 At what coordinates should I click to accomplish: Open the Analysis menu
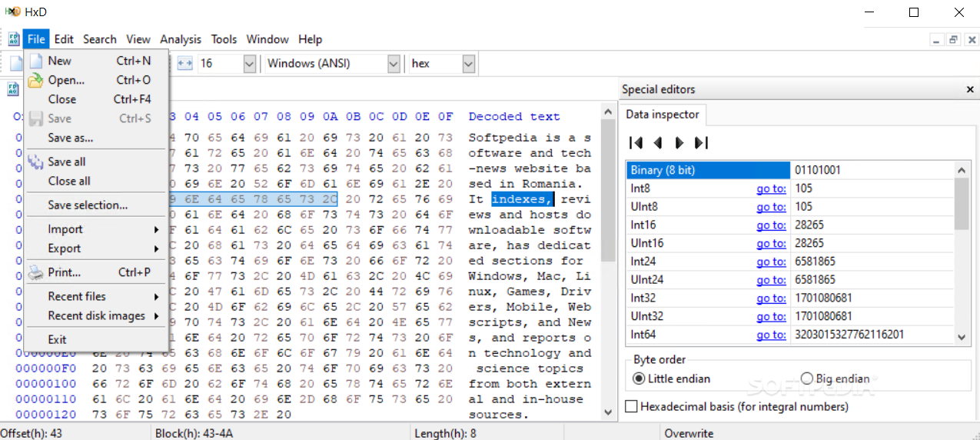click(181, 39)
